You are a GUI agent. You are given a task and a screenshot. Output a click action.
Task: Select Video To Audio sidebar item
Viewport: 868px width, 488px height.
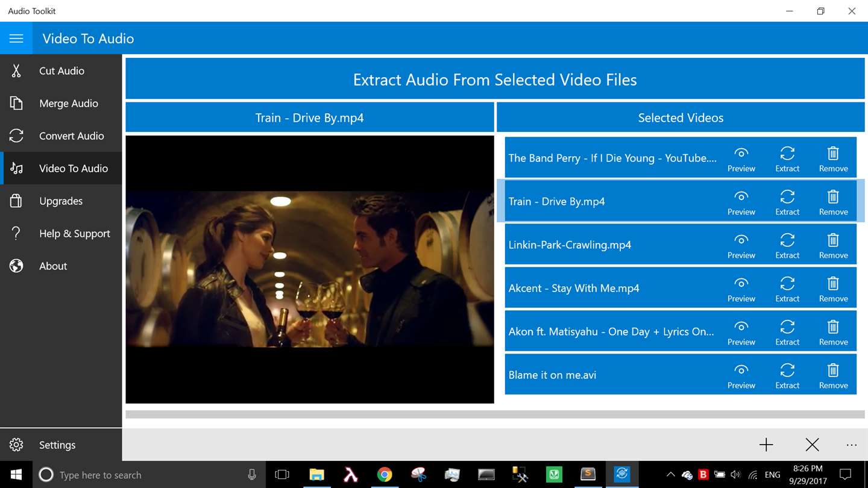pos(61,169)
